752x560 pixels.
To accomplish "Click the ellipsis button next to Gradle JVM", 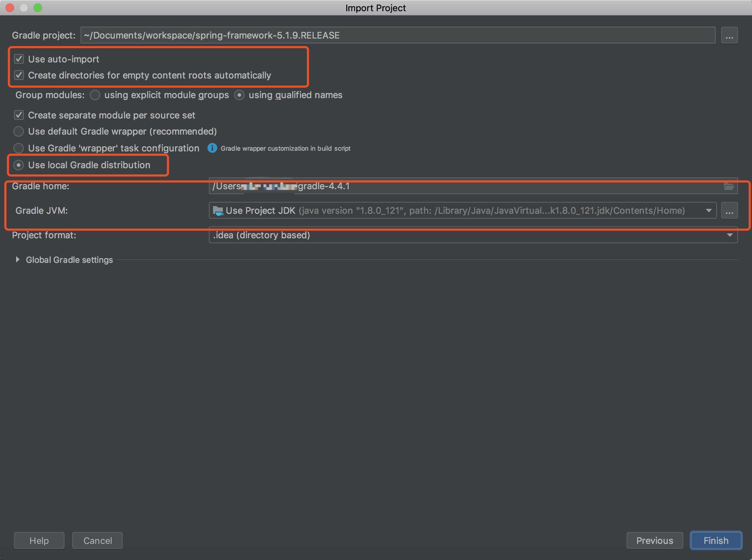I will click(729, 211).
